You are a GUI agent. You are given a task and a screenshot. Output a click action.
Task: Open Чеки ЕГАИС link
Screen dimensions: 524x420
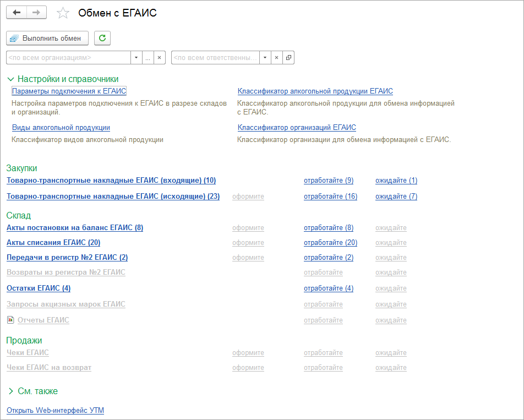28,352
